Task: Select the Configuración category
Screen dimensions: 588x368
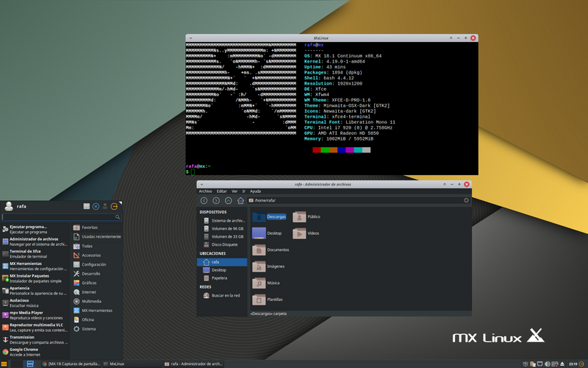Action: (x=96, y=264)
